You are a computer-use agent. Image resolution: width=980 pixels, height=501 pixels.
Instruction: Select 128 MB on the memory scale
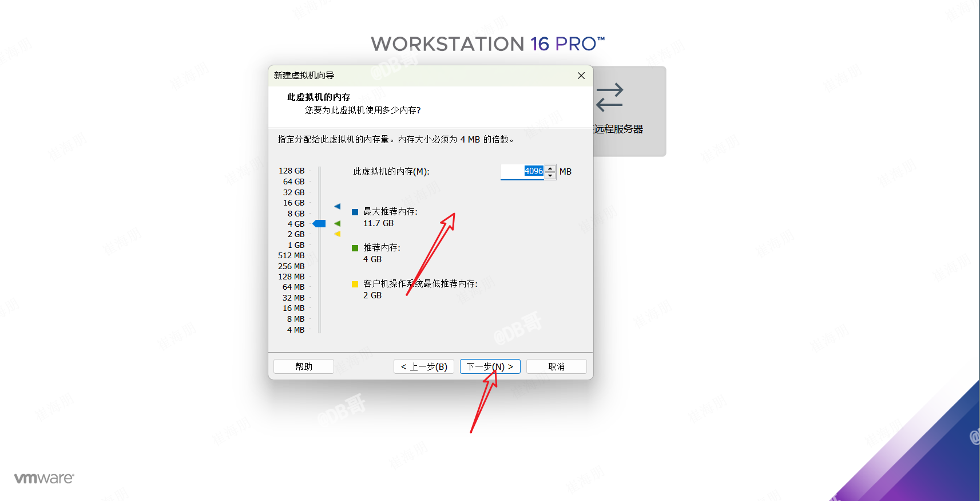point(291,277)
